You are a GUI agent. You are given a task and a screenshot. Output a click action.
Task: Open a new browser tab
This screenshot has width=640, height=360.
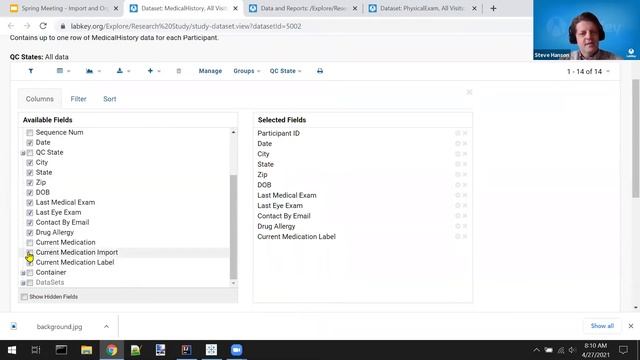click(493, 8)
